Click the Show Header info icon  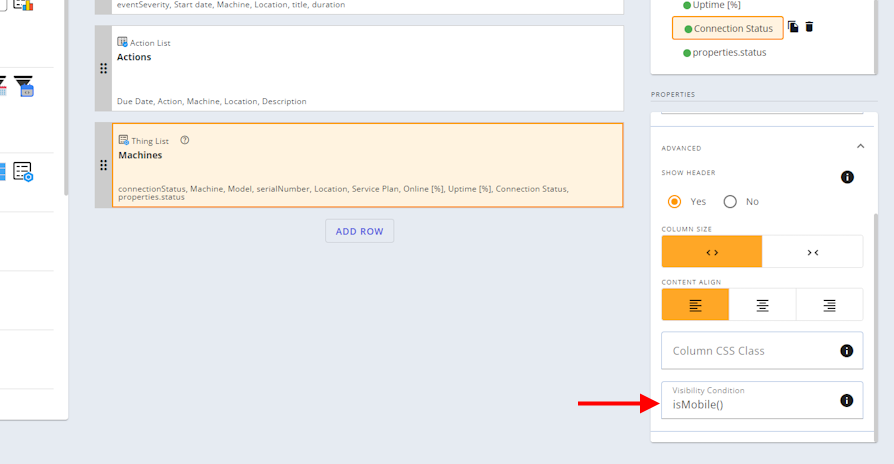click(847, 177)
